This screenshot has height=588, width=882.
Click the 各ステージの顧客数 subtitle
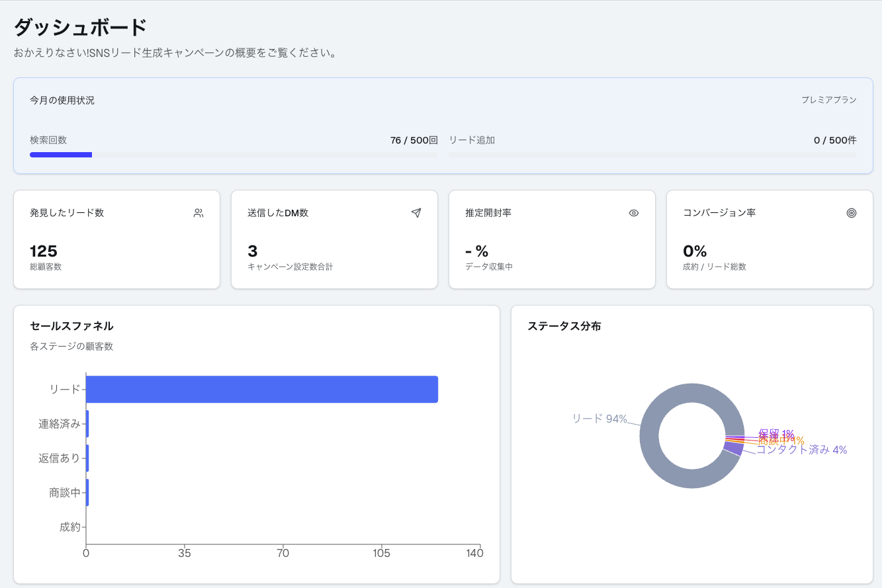(71, 346)
